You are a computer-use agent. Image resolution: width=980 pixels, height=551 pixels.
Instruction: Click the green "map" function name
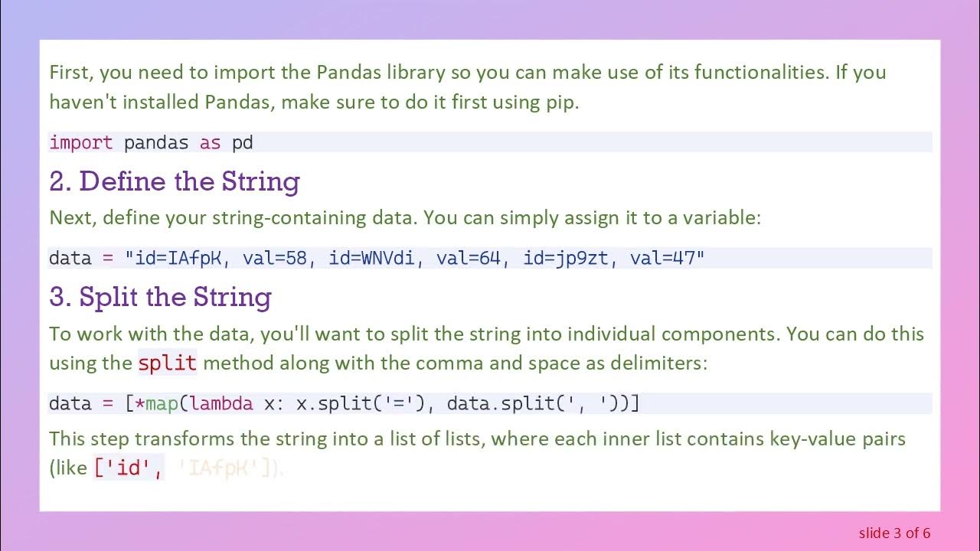[162, 403]
